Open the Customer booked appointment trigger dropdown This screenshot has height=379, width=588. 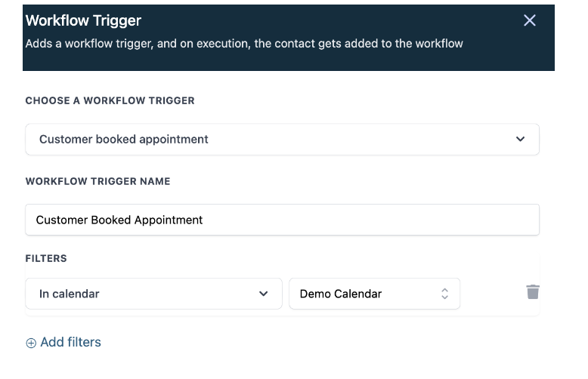(282, 140)
